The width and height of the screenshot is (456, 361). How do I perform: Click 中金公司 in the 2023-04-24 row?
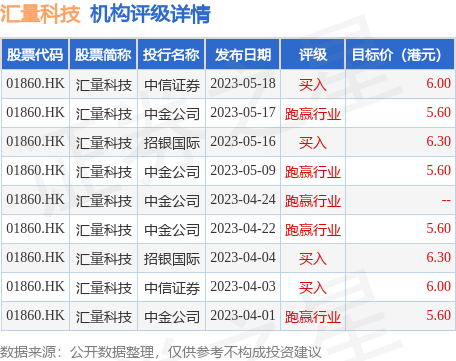172,201
